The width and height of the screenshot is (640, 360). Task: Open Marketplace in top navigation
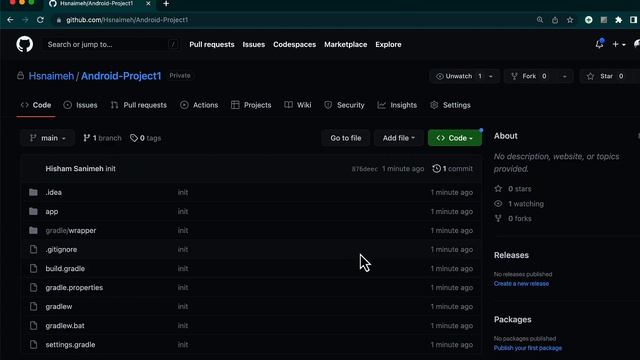coord(346,44)
